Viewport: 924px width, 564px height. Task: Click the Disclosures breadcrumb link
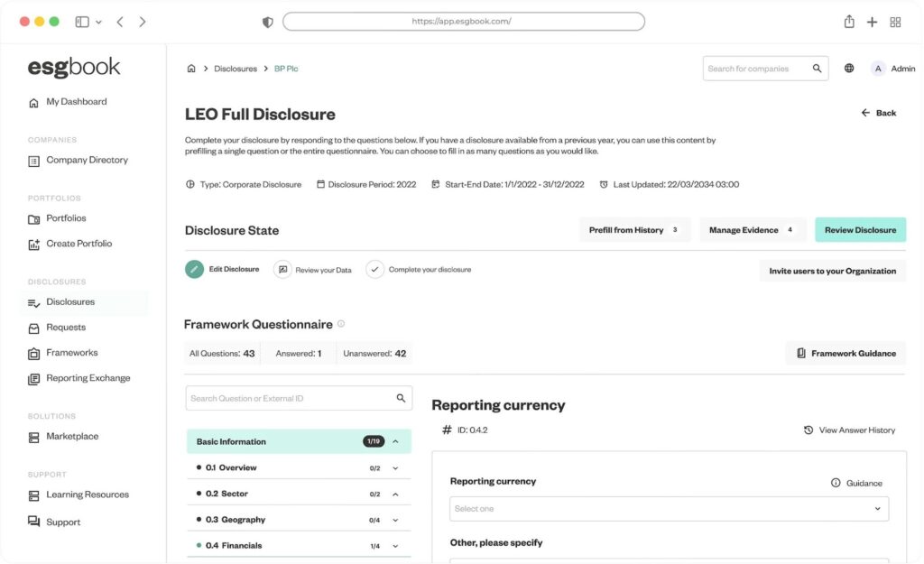click(236, 69)
